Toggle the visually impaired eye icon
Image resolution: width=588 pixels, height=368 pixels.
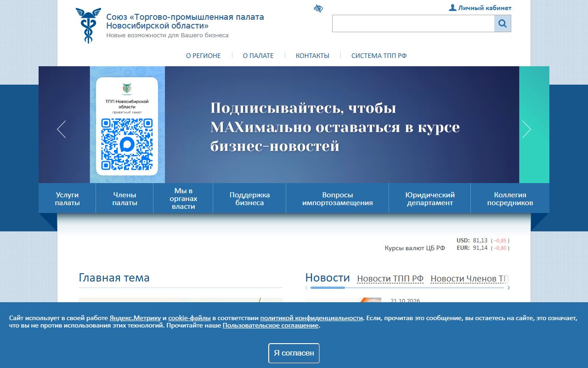[318, 9]
